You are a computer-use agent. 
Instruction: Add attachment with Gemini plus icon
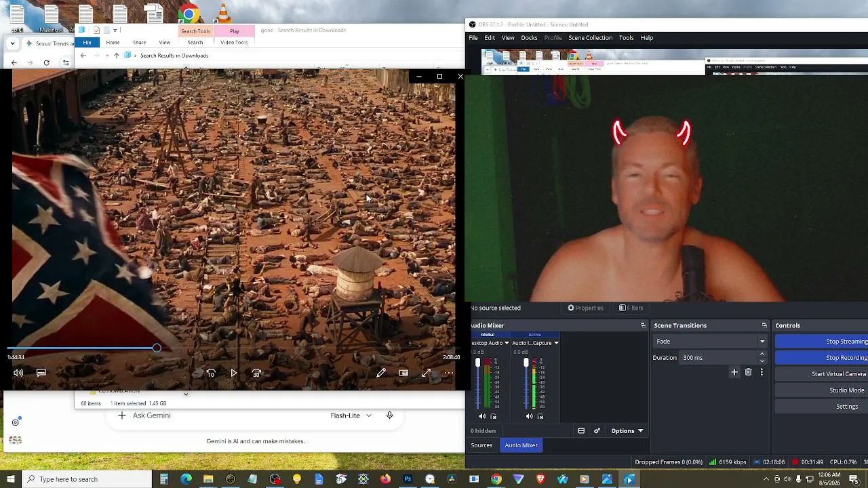(x=121, y=415)
